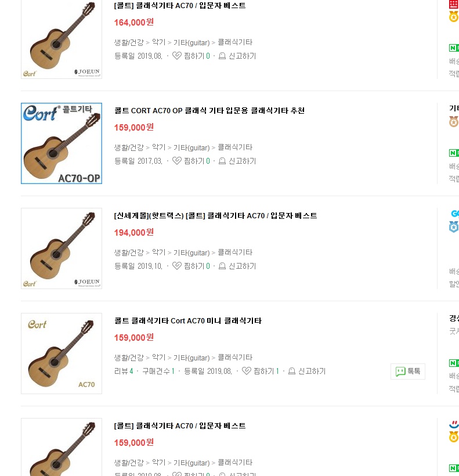
Task: Click the 미니 클래식기타 listing thumbnail image
Action: (62, 354)
